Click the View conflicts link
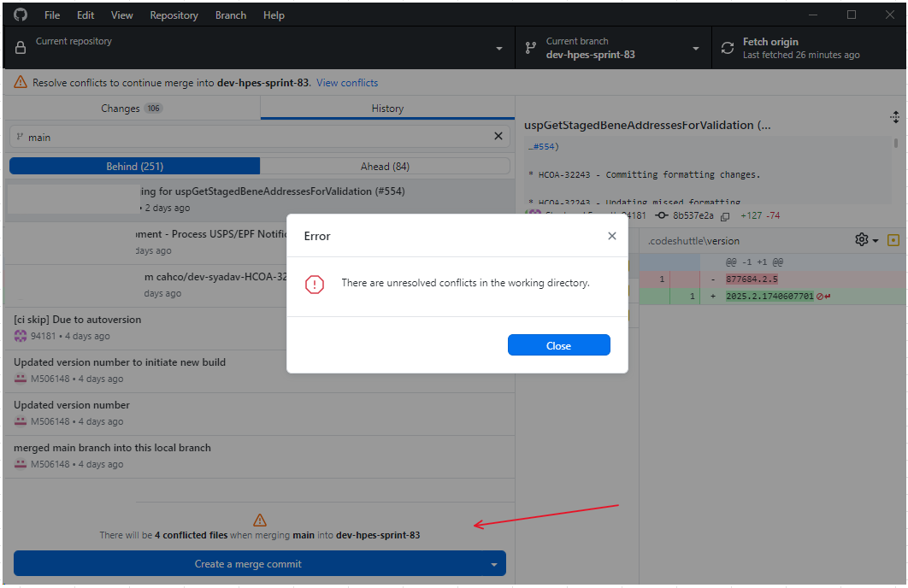 (347, 83)
